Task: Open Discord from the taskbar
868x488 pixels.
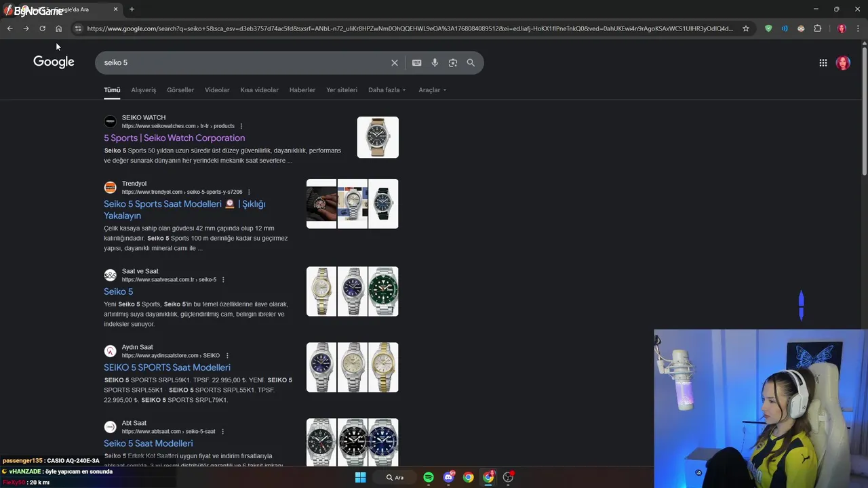Action: 448,477
